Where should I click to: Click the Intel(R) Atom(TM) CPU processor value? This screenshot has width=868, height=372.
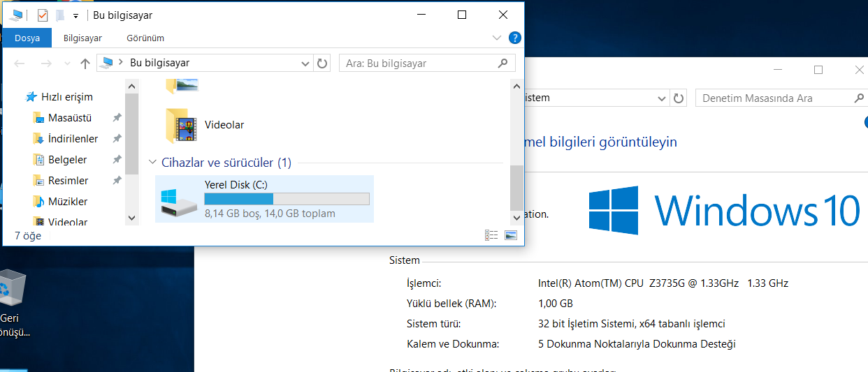coord(663,283)
